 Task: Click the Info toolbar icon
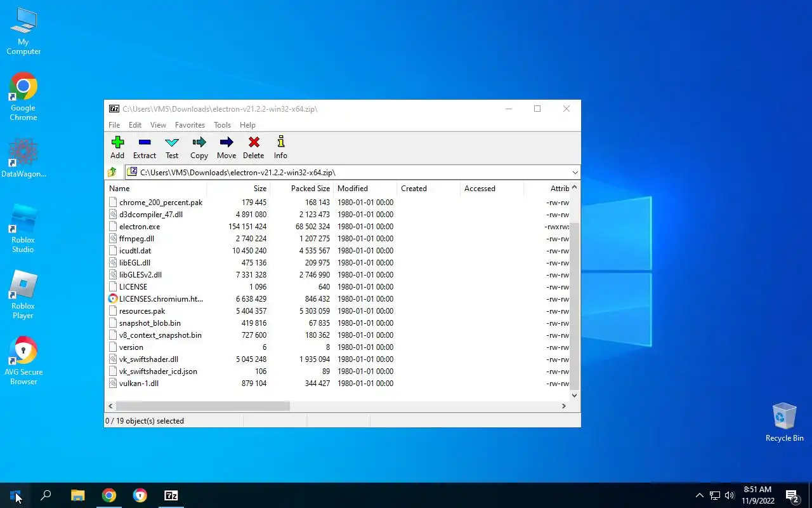click(x=280, y=142)
